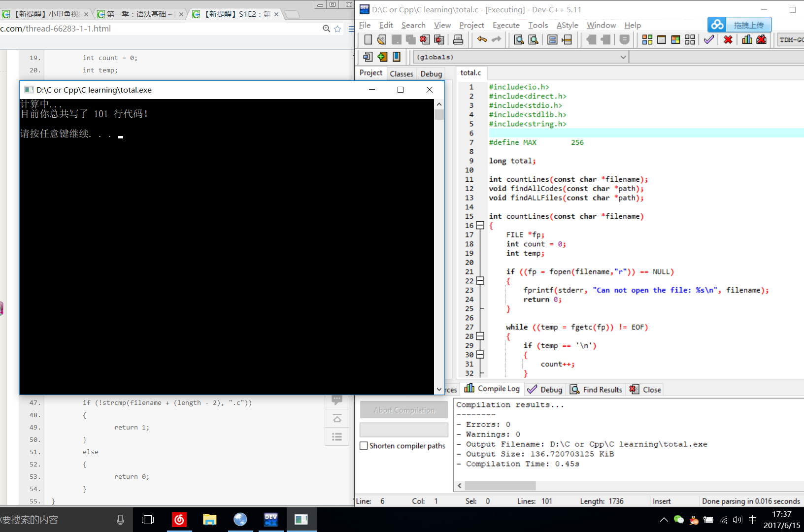Open the Execute menu
This screenshot has height=532, width=804.
click(506, 25)
